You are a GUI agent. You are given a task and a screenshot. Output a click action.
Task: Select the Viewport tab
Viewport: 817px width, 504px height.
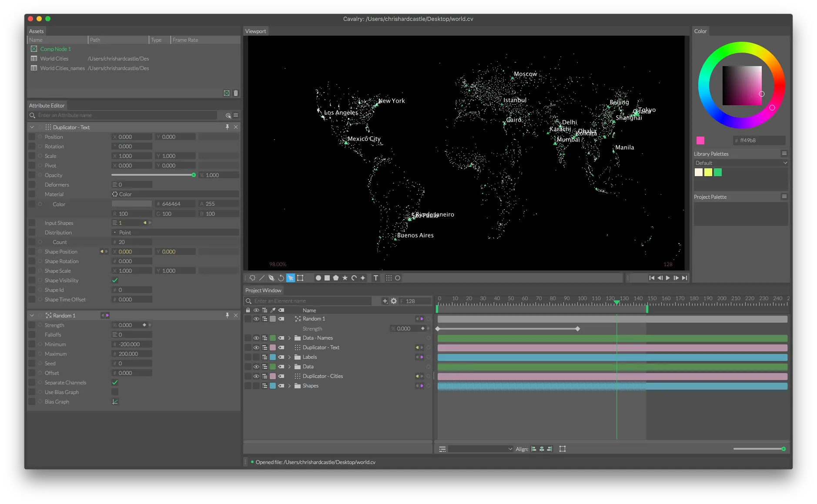click(x=256, y=31)
